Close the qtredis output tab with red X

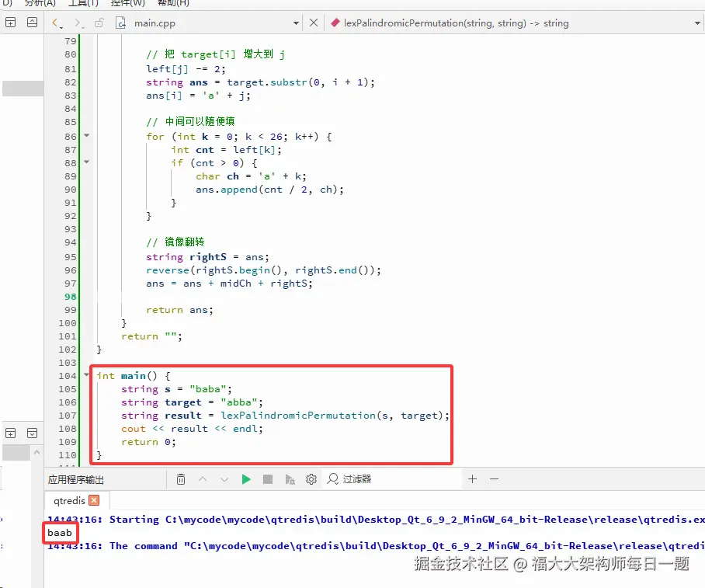[94, 500]
